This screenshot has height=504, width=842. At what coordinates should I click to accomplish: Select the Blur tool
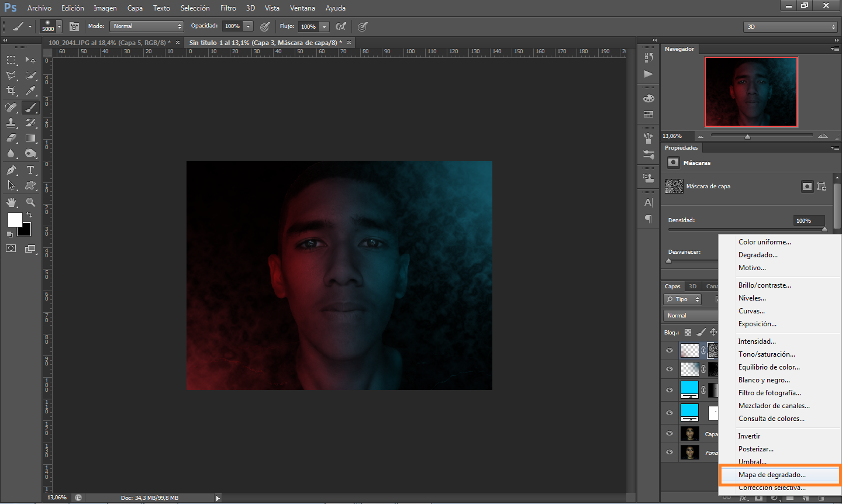(x=11, y=153)
